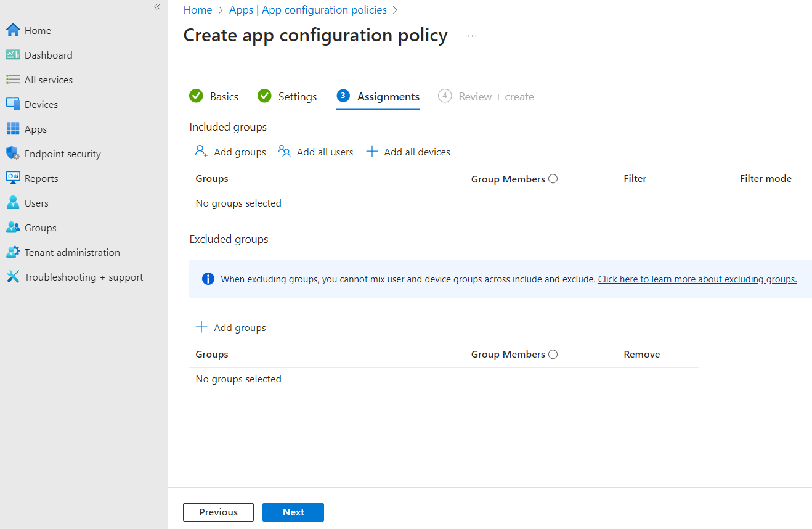Click the Home house icon in sidebar

13,30
